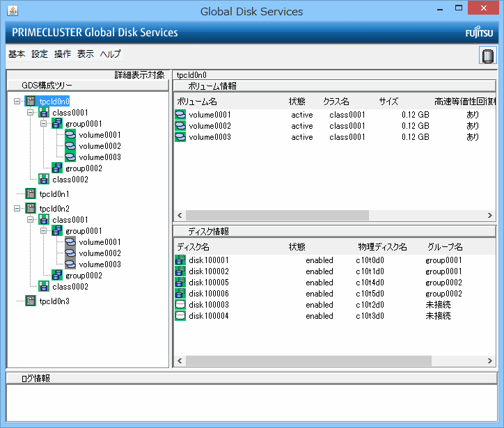Click gray volume0001 icon under tpcld0n2
The width and height of the screenshot is (504, 428).
[x=70, y=241]
